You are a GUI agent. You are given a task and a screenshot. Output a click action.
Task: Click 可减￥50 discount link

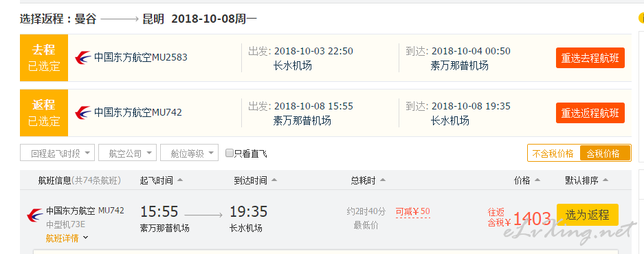point(413,211)
